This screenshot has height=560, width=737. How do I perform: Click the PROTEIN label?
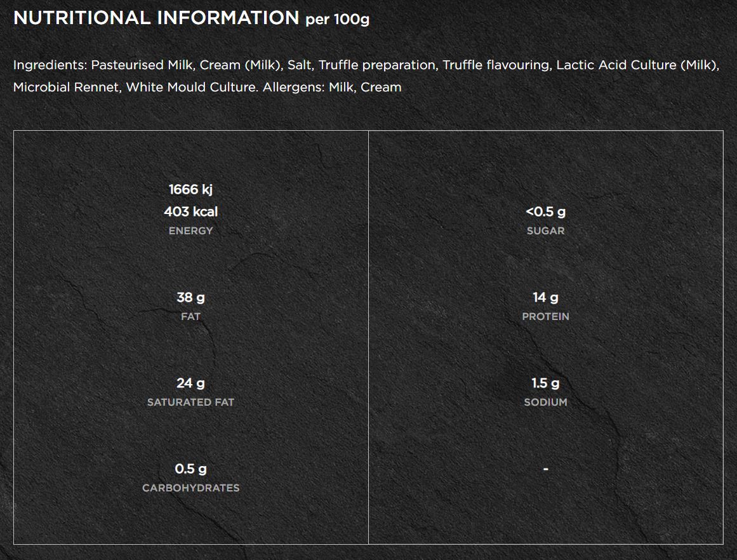tap(545, 316)
